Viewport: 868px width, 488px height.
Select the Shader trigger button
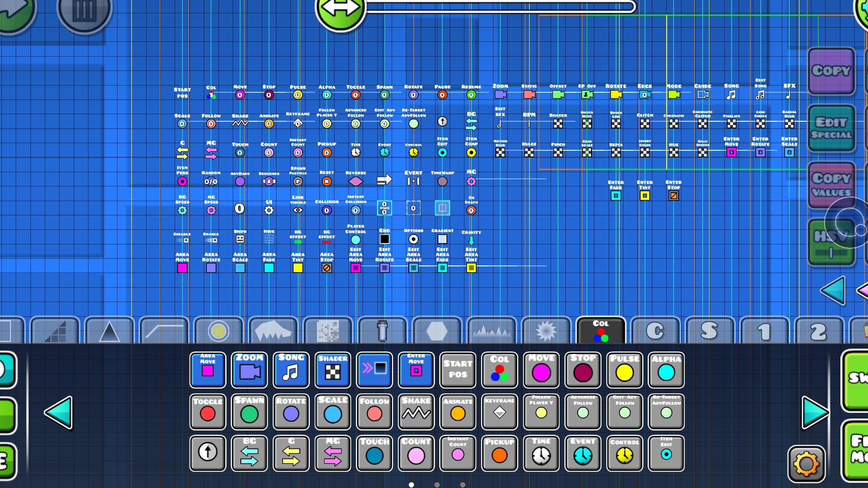[x=333, y=370]
